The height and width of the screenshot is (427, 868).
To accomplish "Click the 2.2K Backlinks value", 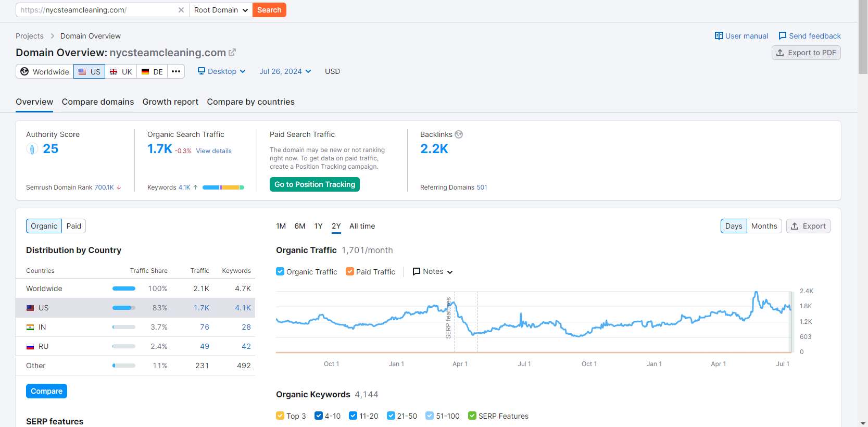I will (434, 149).
